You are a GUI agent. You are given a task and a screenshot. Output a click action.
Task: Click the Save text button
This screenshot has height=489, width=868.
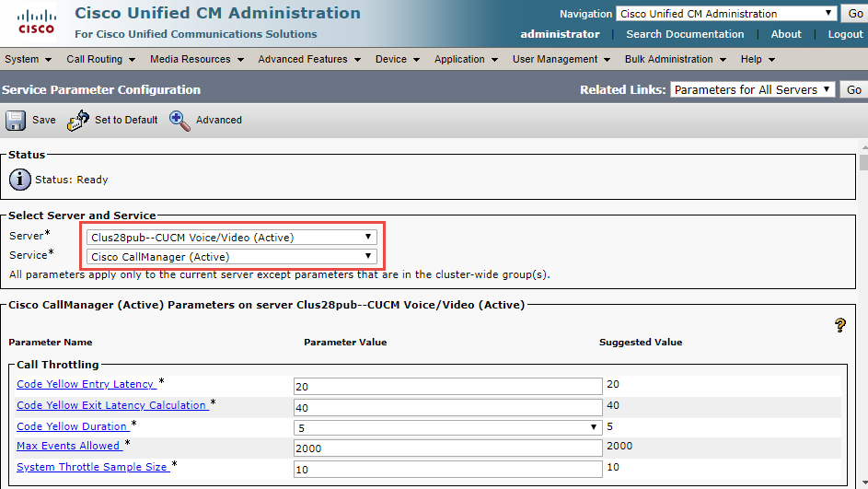(x=44, y=120)
